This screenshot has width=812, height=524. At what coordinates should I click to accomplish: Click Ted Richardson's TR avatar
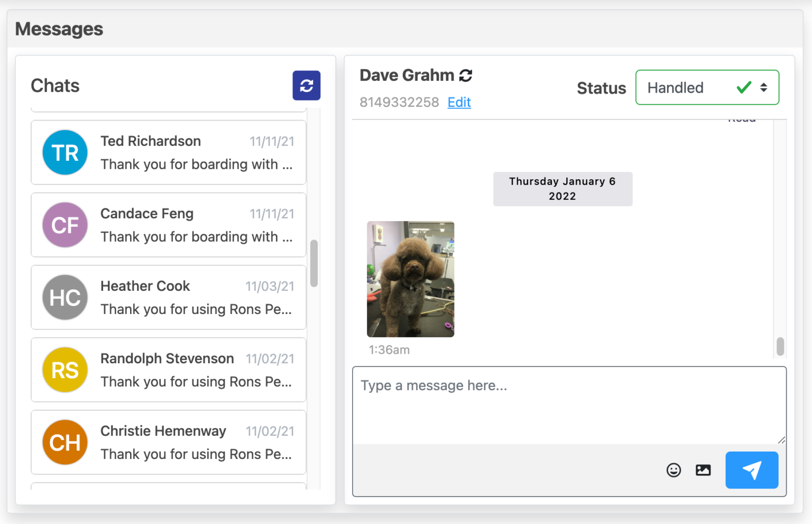[x=64, y=152]
